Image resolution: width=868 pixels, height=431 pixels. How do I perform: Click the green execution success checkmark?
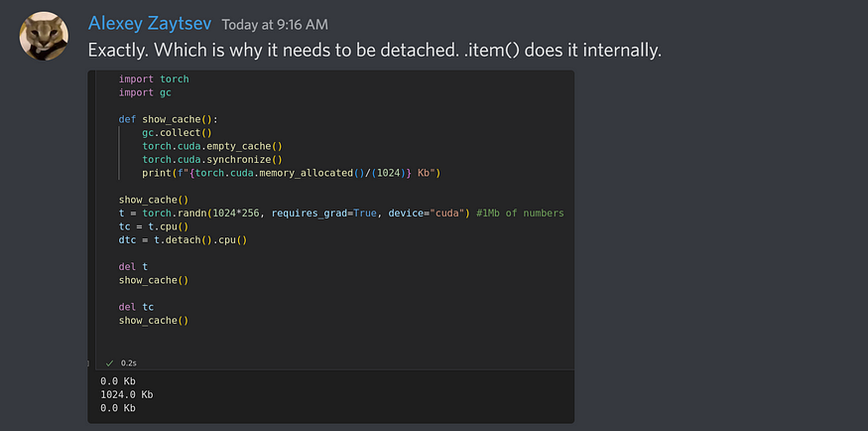(110, 363)
